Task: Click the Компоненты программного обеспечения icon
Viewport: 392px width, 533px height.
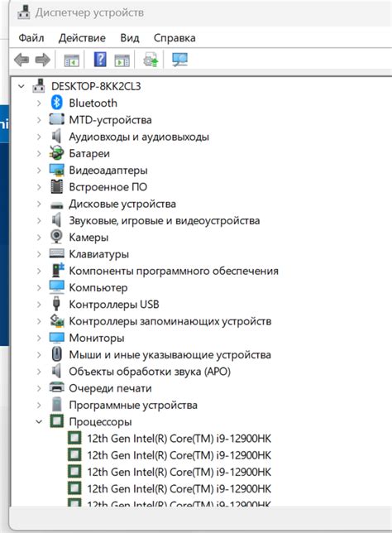Action: (x=57, y=271)
